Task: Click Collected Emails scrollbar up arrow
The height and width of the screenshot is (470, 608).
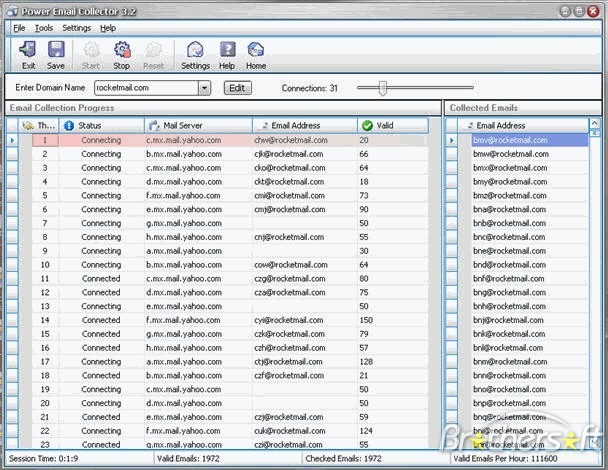Action: point(595,124)
